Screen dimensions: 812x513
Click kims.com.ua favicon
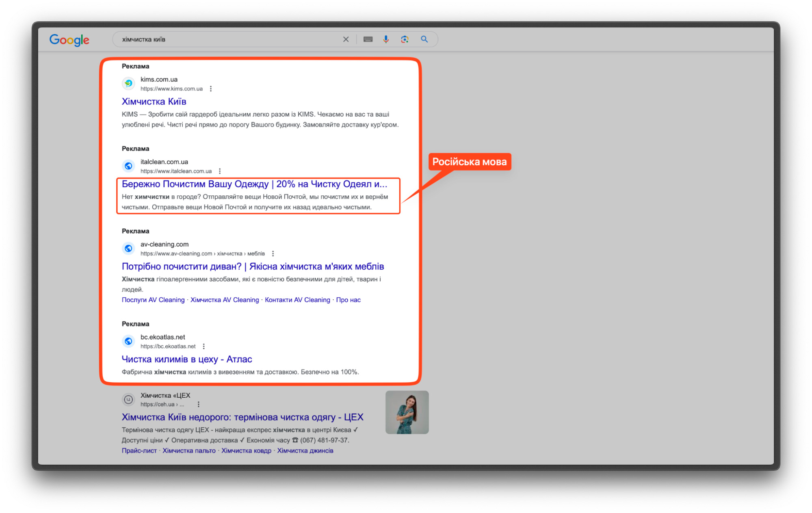coord(128,84)
